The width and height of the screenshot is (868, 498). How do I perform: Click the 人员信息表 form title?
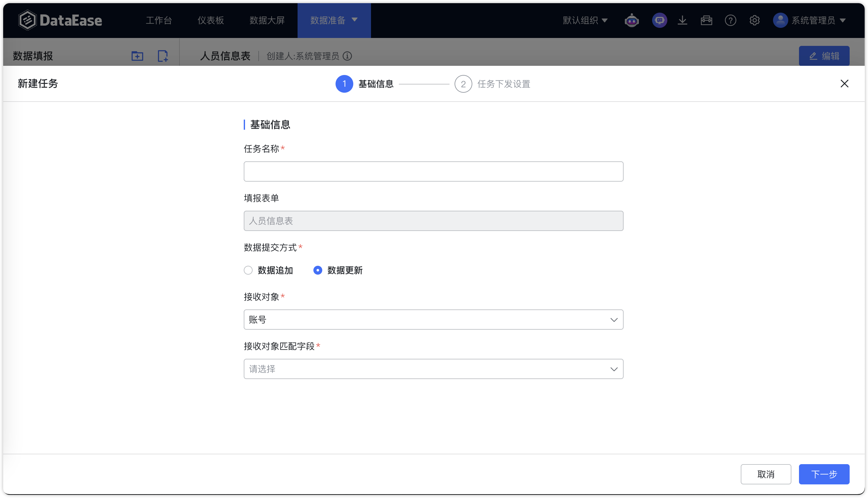coord(225,56)
